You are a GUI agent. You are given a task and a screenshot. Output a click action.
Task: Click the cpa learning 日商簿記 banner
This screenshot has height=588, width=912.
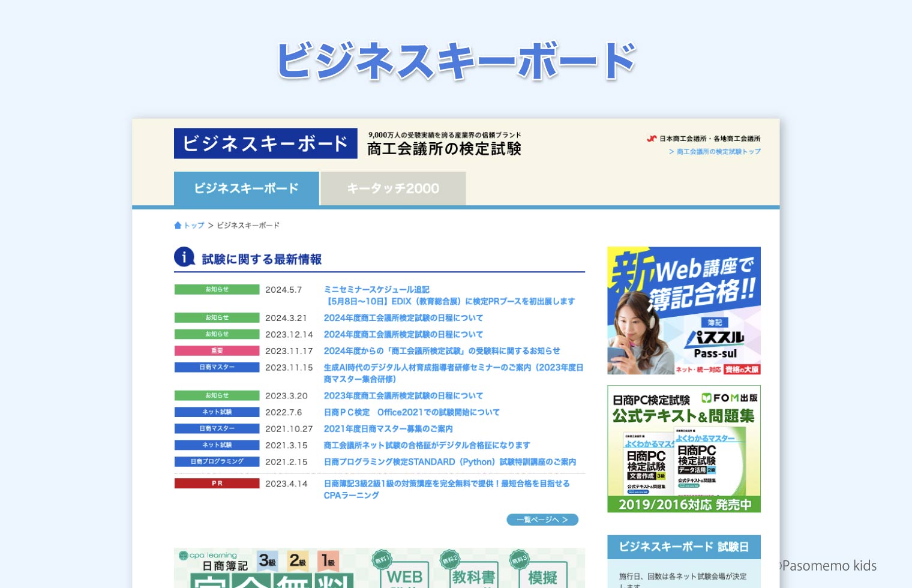379,568
